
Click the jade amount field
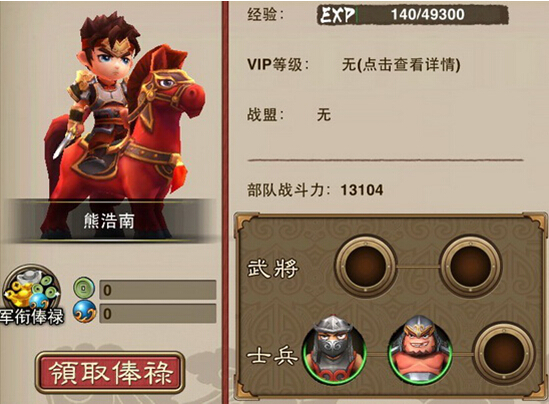[158, 313]
